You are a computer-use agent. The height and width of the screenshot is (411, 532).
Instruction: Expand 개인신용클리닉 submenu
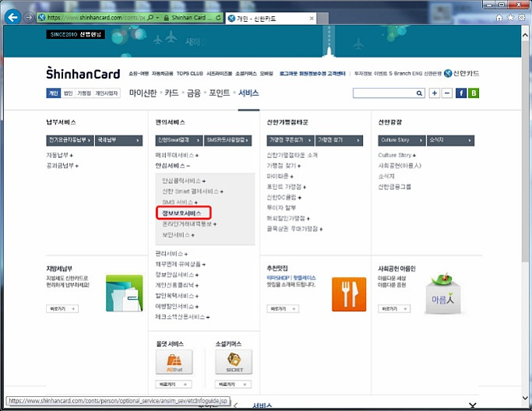(x=177, y=285)
